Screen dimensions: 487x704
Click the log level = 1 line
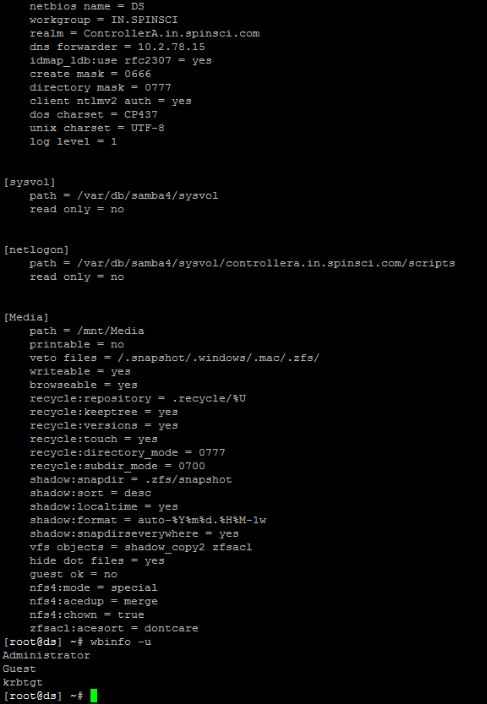[73, 142]
